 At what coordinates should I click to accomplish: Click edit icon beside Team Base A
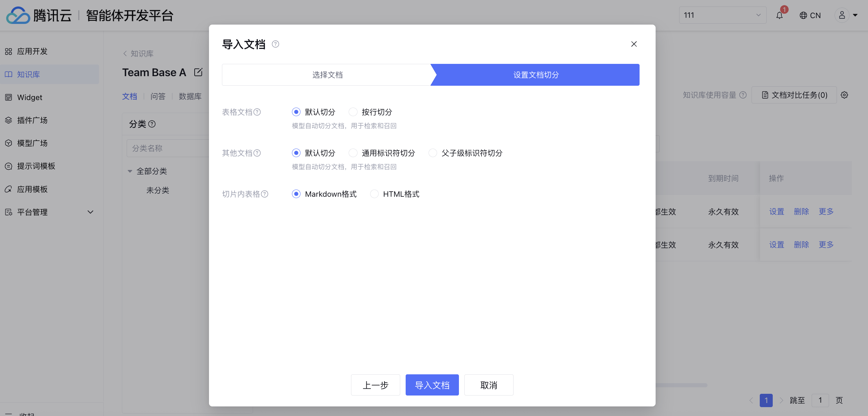(x=198, y=72)
